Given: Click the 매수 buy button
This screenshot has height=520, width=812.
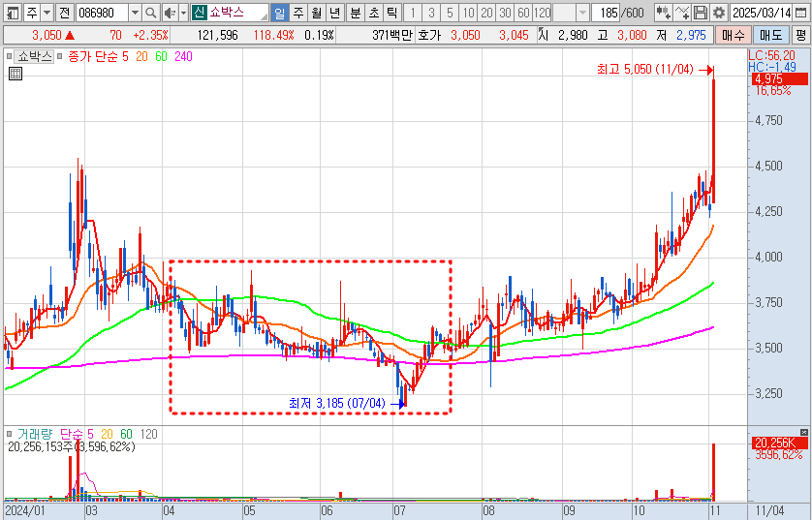Looking at the screenshot, I should pos(734,35).
